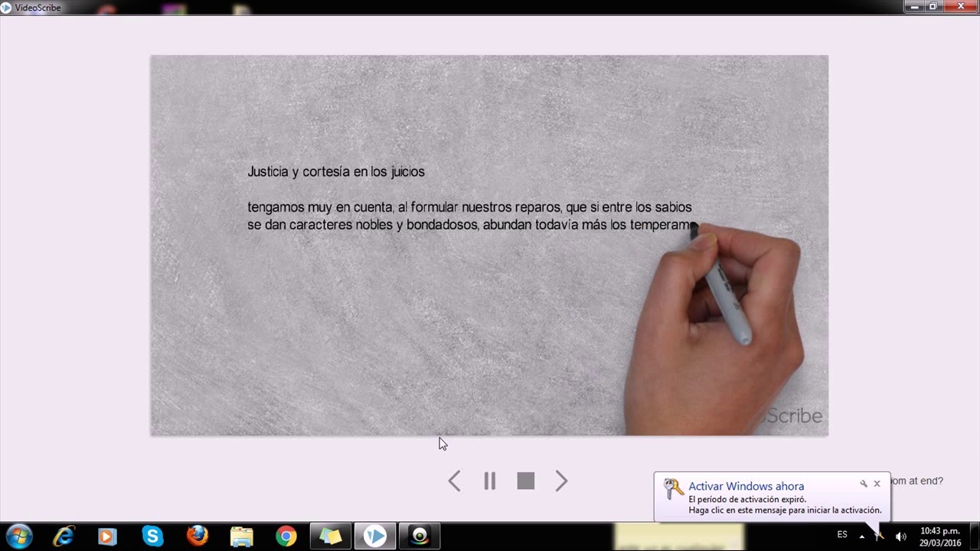
Task: Switch to the Sticky Notes taskbar window
Action: pos(331,536)
